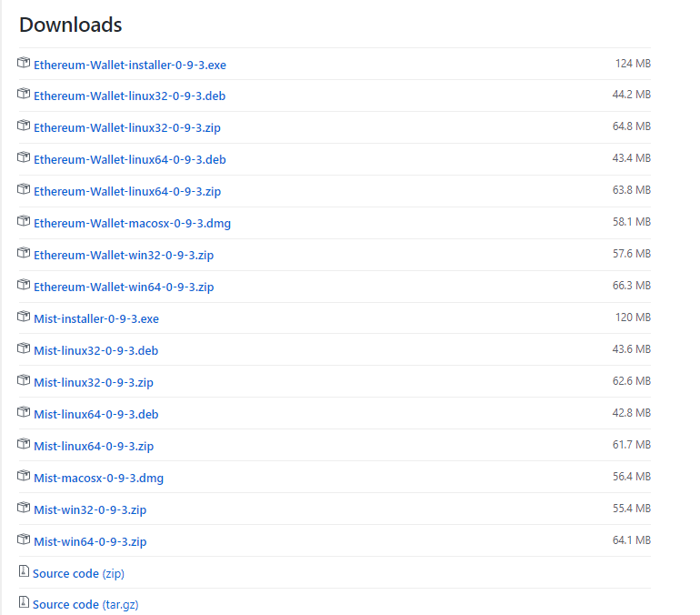Click package icon beside Mist-win32-0-9-3.zip
The image size is (700, 615).
(24, 508)
